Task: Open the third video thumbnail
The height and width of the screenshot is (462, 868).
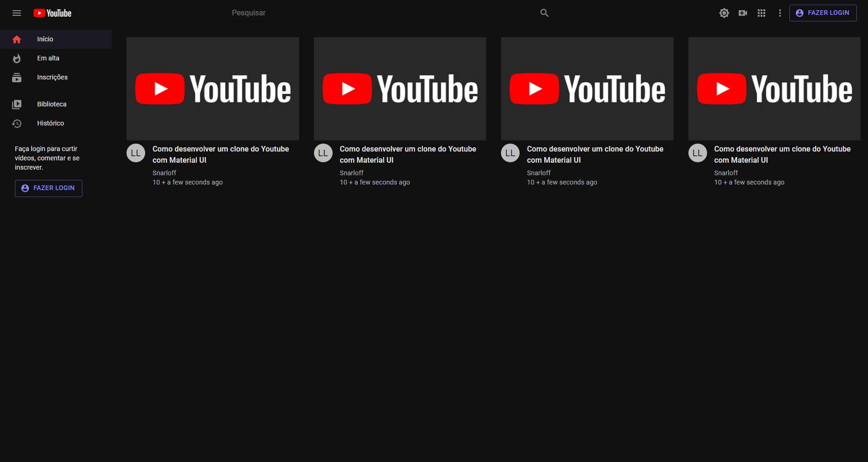Action: coord(587,89)
